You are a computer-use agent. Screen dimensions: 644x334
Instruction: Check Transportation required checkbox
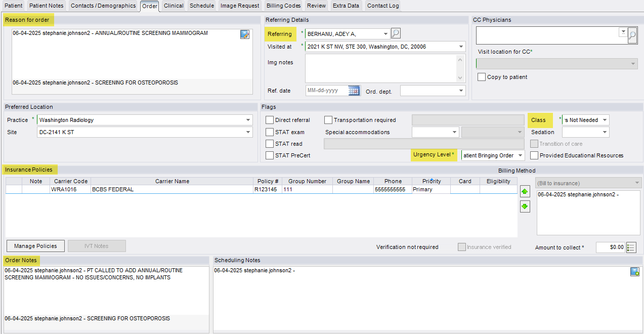click(x=328, y=120)
